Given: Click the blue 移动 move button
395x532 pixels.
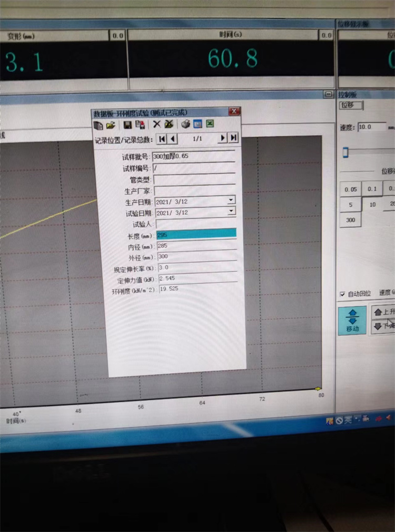Looking at the screenshot, I should (x=352, y=320).
